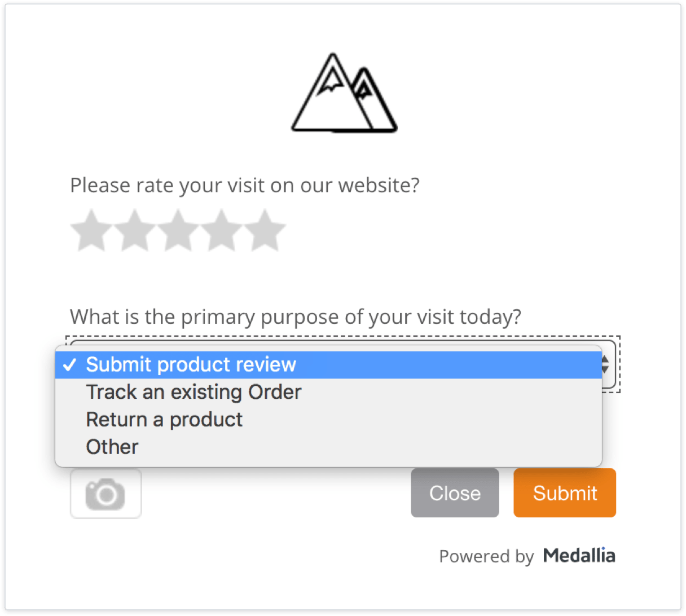The image size is (686, 616).
Task: Click the primary purpose question label
Action: 296,317
